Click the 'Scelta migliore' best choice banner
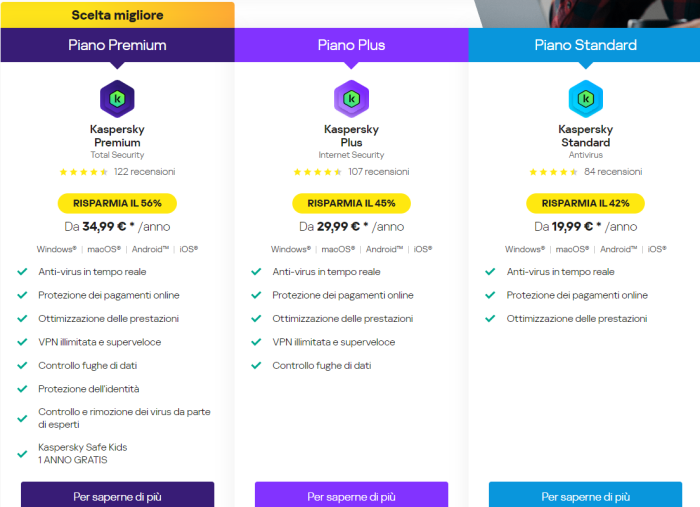 (x=117, y=15)
